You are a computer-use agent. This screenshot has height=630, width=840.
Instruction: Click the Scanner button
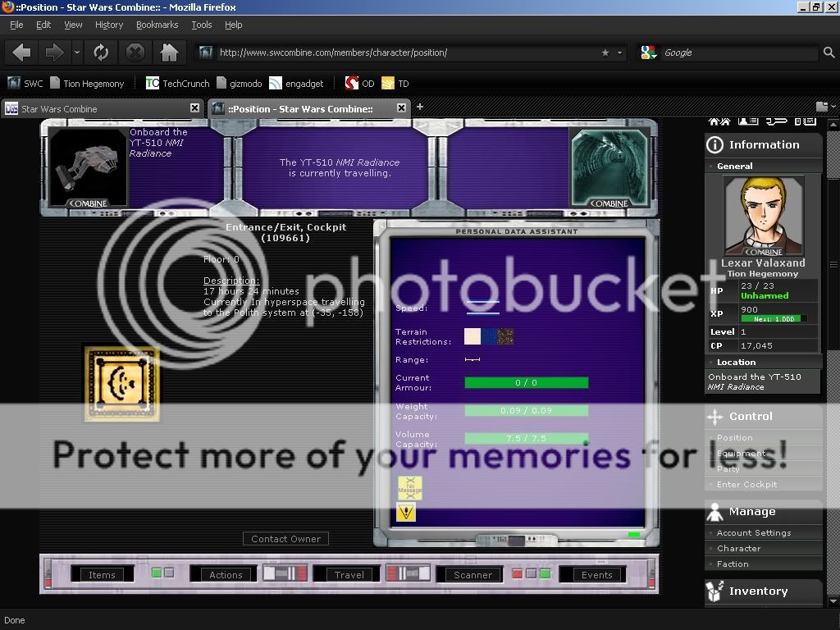472,575
